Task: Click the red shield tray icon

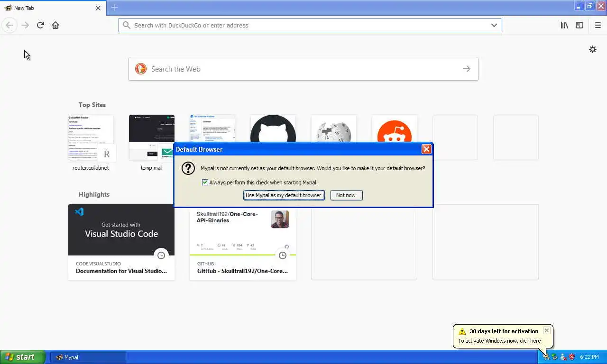Action: (x=571, y=357)
